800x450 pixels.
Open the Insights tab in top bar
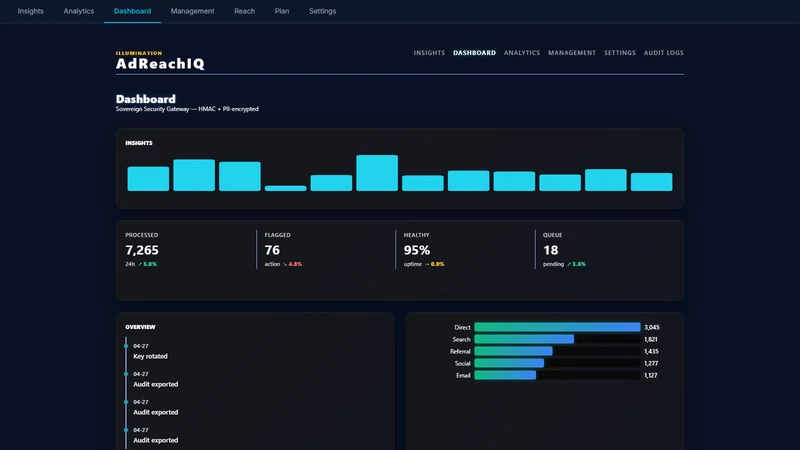(31, 11)
